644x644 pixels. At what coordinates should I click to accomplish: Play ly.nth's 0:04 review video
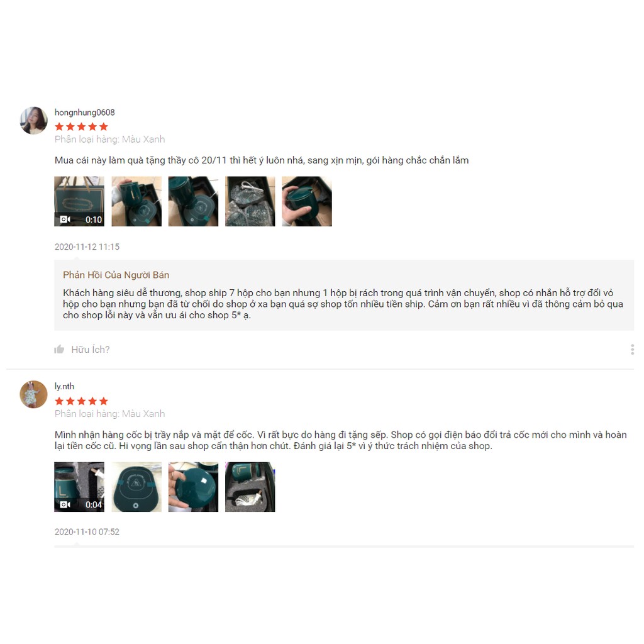(79, 487)
